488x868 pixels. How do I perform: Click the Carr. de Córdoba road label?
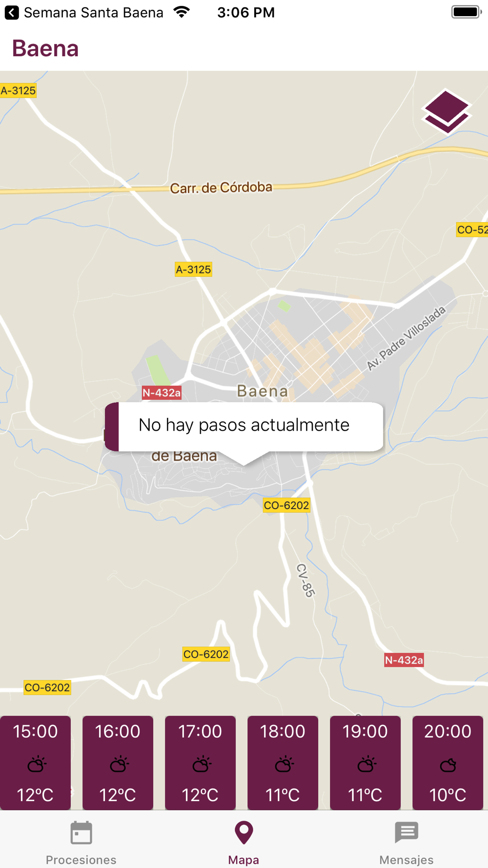click(221, 187)
